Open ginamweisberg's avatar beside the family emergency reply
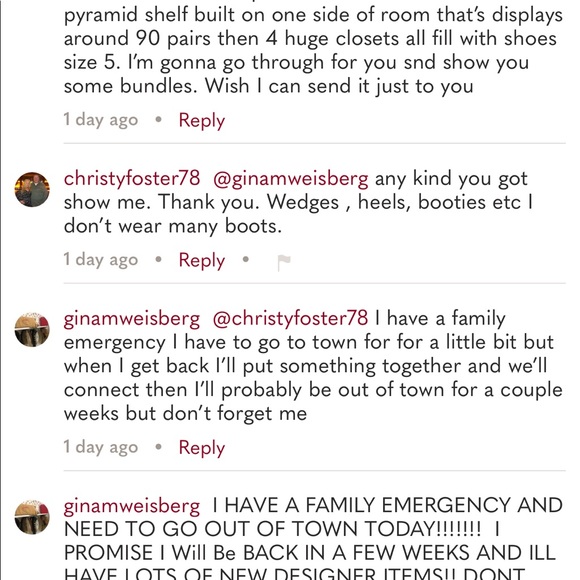This screenshot has height=580, width=580. coord(32,330)
